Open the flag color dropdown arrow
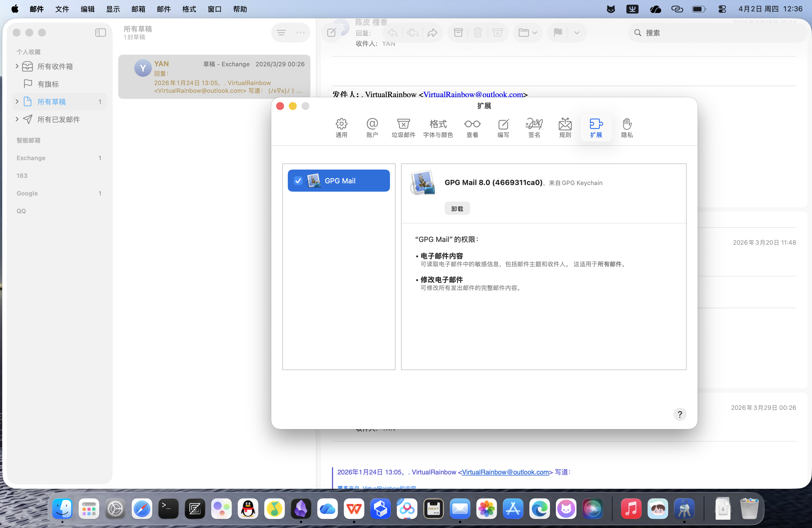The height and width of the screenshot is (528, 812). (577, 33)
